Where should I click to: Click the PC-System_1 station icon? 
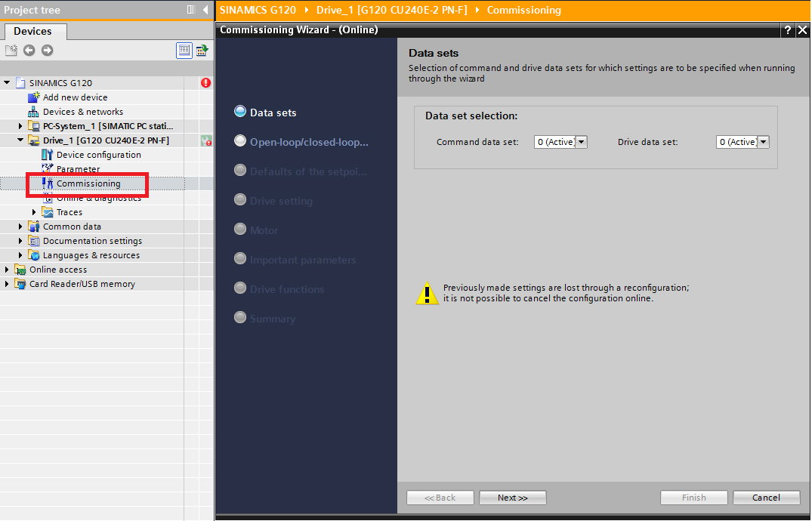coord(34,126)
